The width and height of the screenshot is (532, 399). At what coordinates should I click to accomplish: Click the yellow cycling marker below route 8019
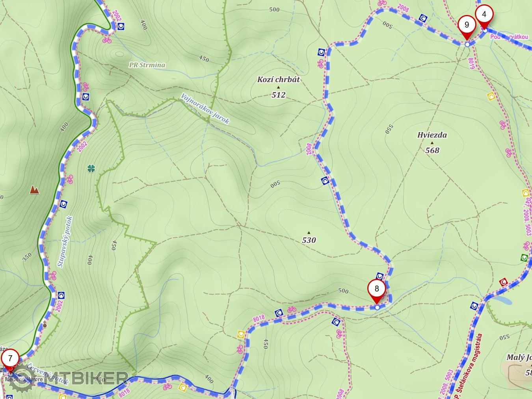(491, 96)
